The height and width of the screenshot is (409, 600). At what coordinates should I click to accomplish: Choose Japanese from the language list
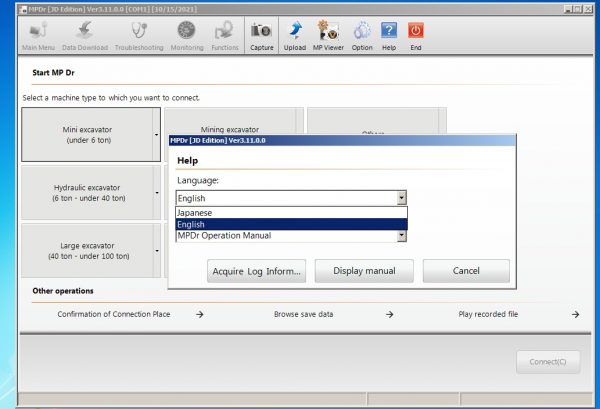[292, 213]
